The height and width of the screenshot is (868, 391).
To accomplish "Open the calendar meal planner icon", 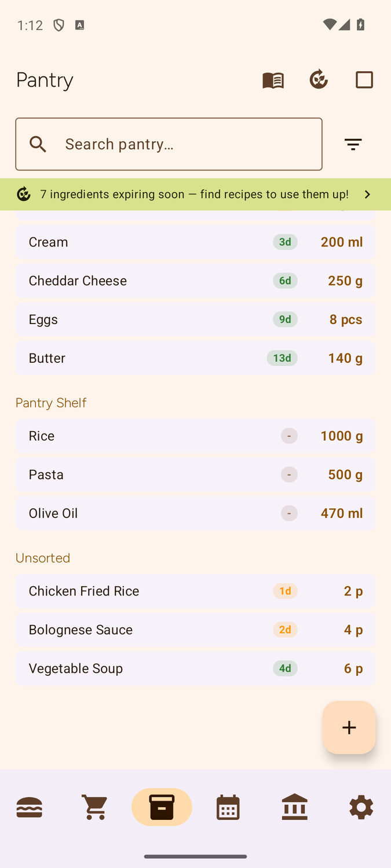I will pyautogui.click(x=228, y=807).
